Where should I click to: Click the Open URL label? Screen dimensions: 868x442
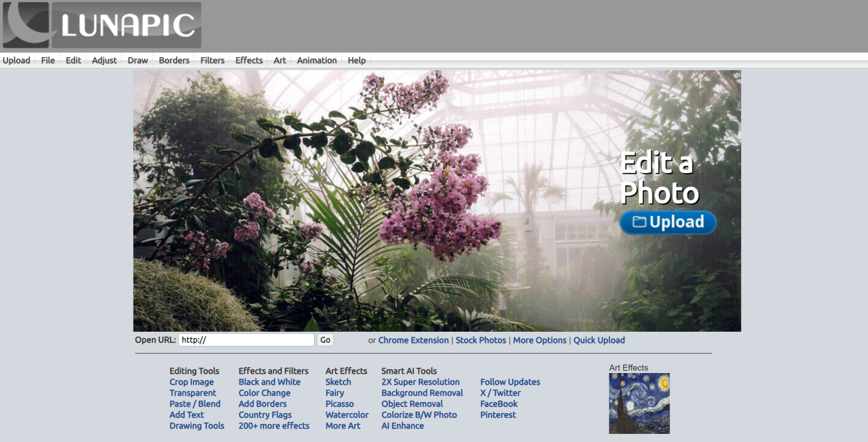(155, 340)
